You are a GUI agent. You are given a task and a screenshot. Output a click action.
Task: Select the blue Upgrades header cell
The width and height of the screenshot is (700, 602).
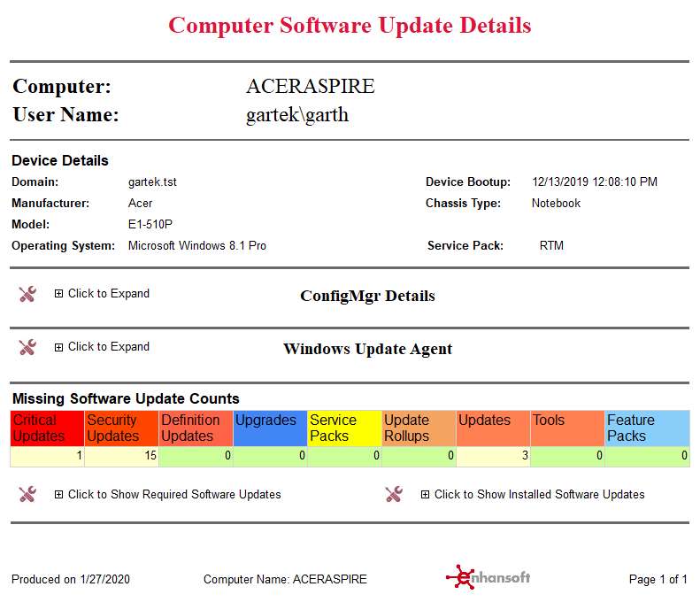(270, 428)
